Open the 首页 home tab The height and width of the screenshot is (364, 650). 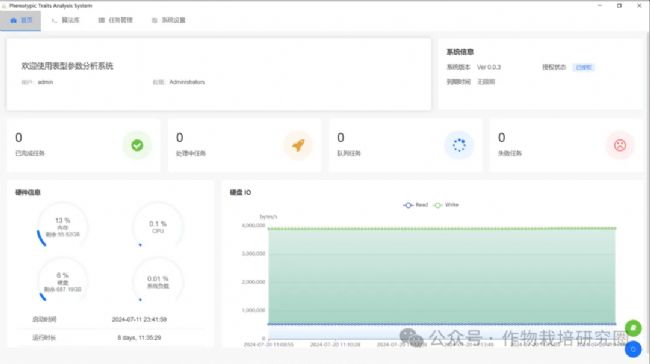pyautogui.click(x=20, y=20)
